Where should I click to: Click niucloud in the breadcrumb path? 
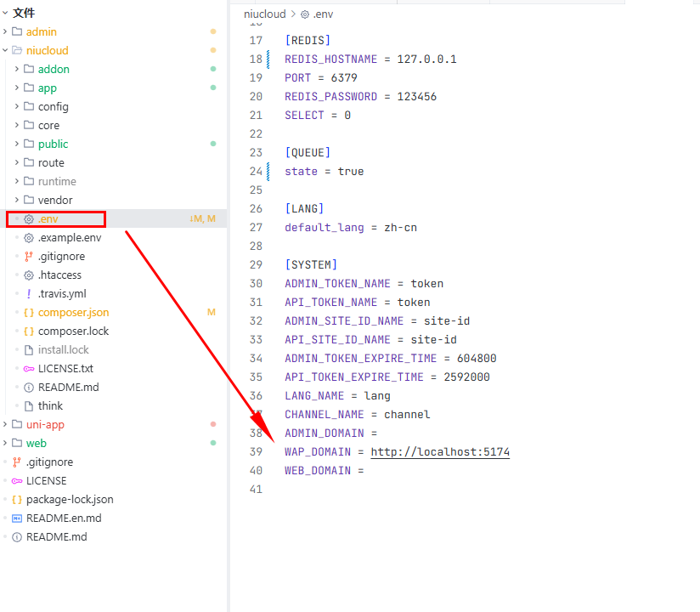pyautogui.click(x=264, y=14)
